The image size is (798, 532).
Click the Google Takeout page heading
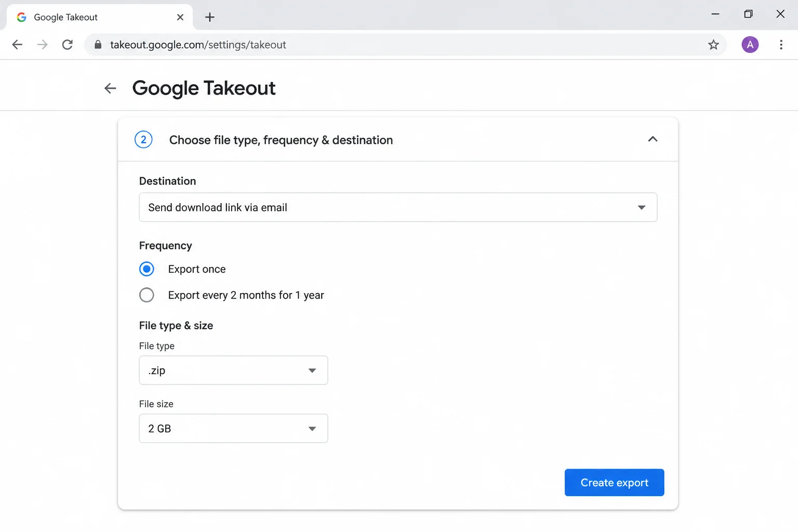[x=204, y=88]
